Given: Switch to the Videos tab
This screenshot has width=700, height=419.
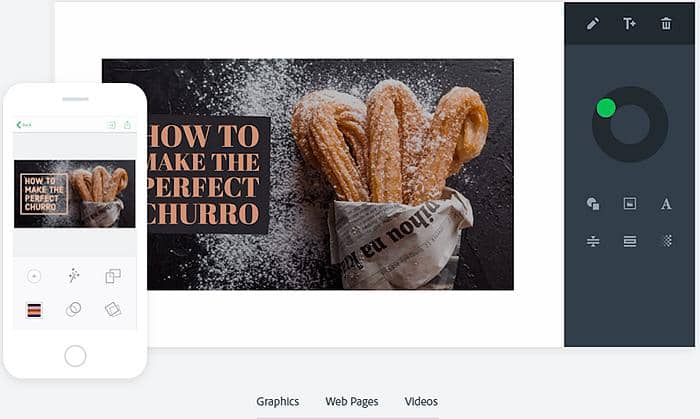Looking at the screenshot, I should [x=421, y=402].
